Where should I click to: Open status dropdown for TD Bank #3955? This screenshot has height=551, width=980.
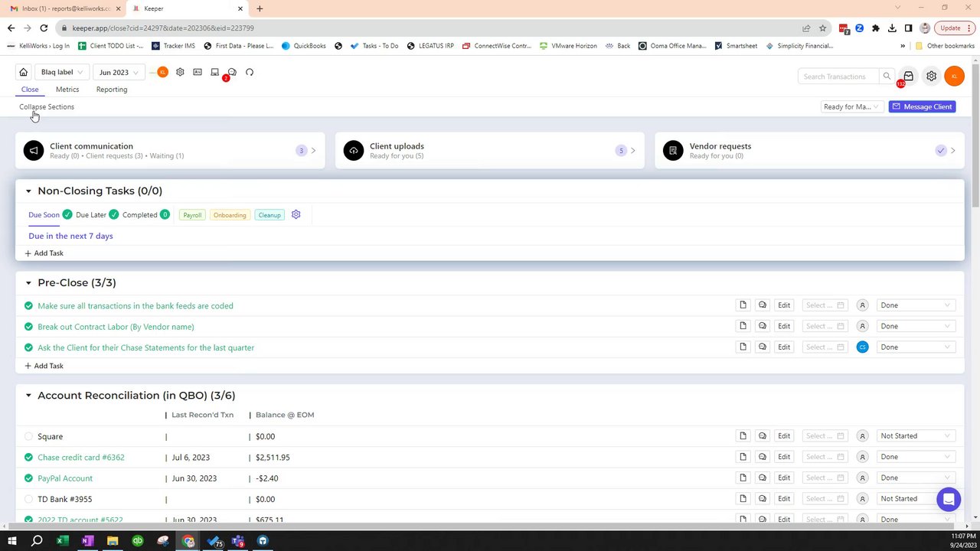click(915, 499)
